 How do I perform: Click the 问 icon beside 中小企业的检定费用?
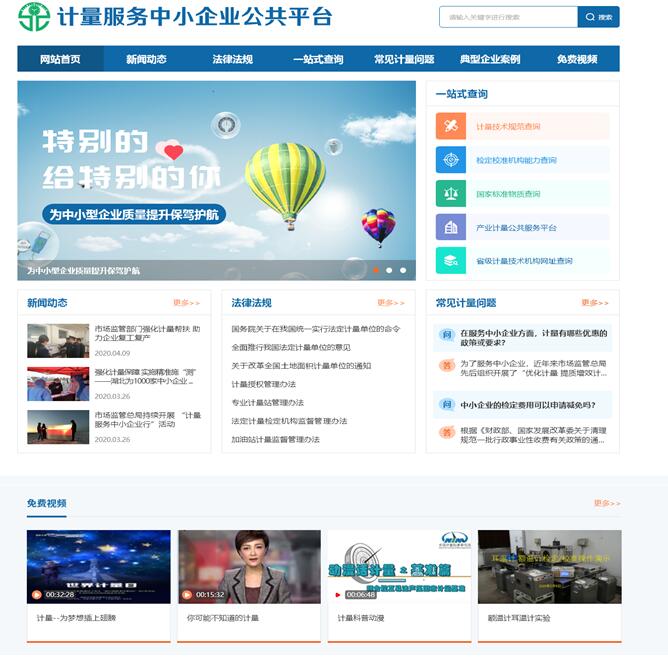446,404
